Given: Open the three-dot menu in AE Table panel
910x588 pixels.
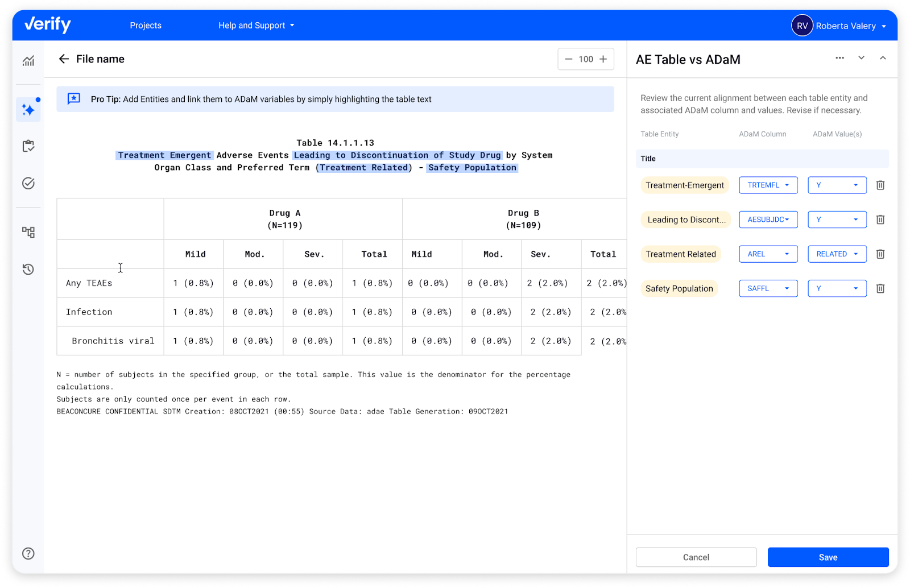Looking at the screenshot, I should (x=839, y=57).
